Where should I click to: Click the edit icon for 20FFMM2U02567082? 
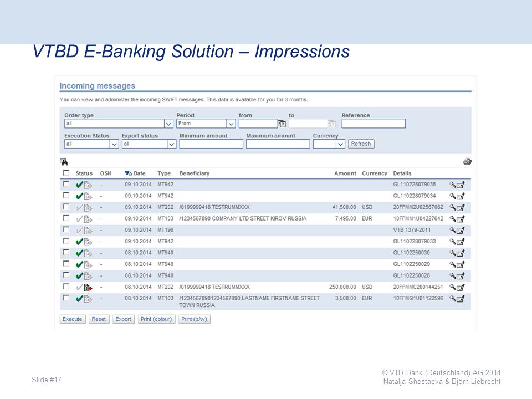[x=461, y=208]
